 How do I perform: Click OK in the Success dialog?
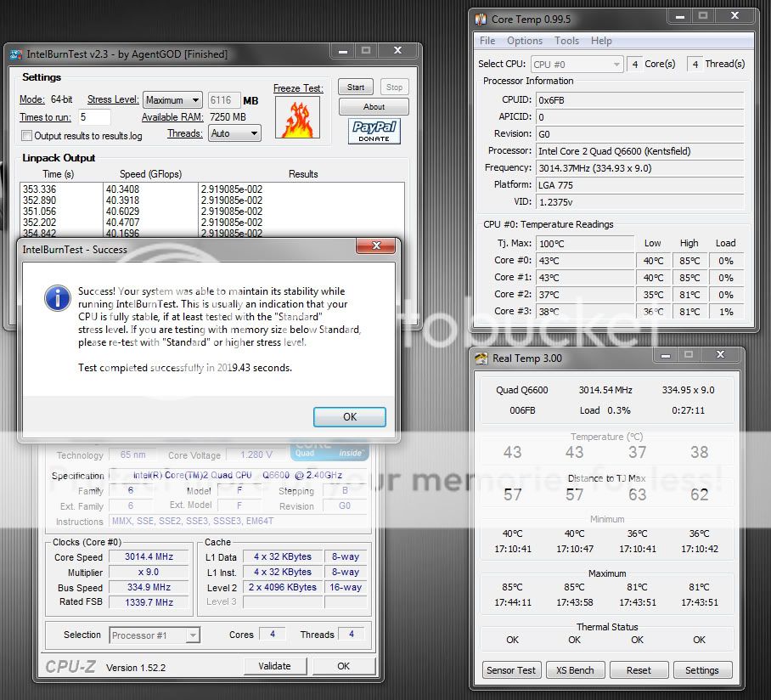[x=350, y=417]
